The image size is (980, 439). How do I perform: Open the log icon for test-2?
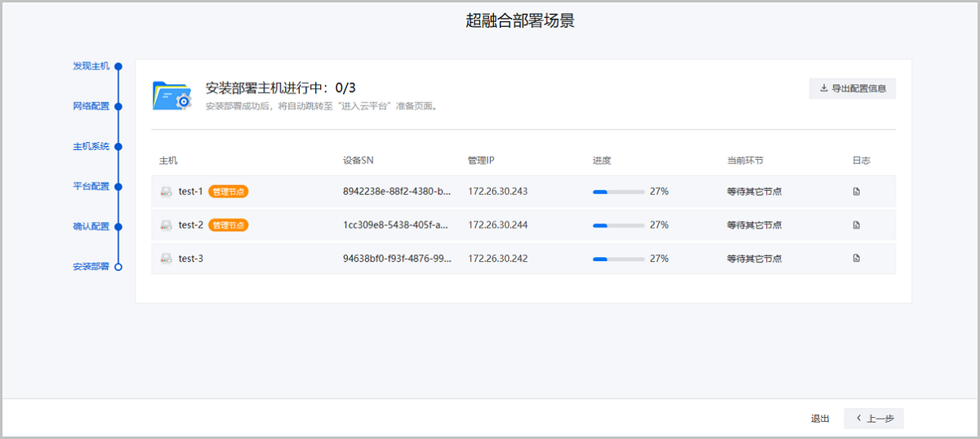click(856, 225)
